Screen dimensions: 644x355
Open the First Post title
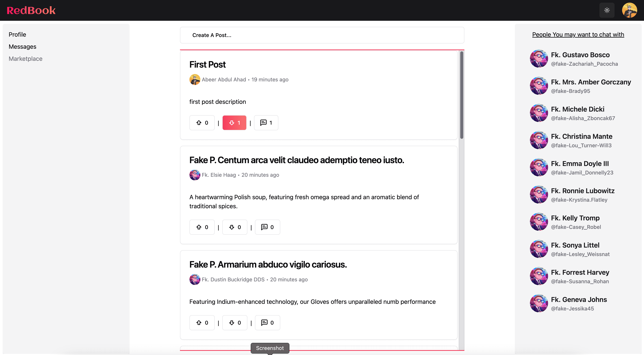(x=208, y=65)
